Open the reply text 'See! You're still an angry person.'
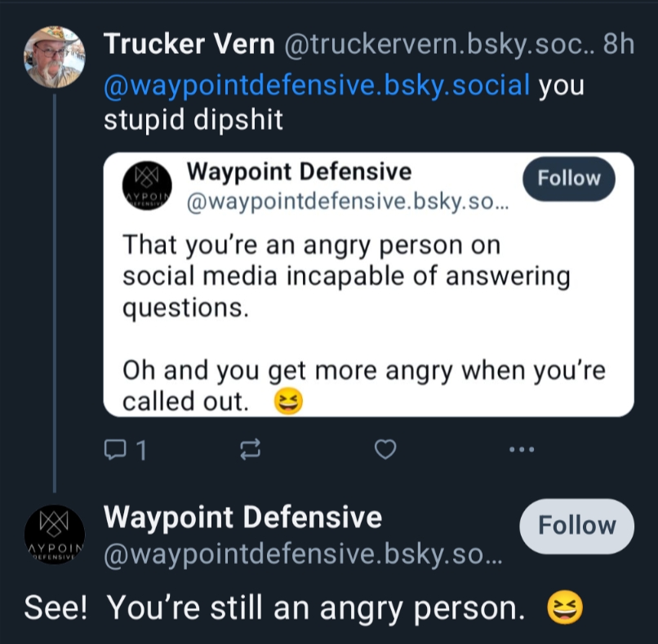This screenshot has width=658, height=644. tap(274, 607)
